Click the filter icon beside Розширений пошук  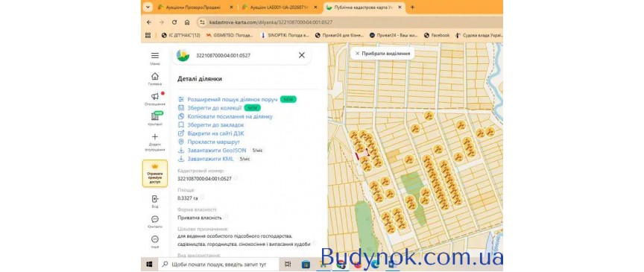pyautogui.click(x=181, y=99)
